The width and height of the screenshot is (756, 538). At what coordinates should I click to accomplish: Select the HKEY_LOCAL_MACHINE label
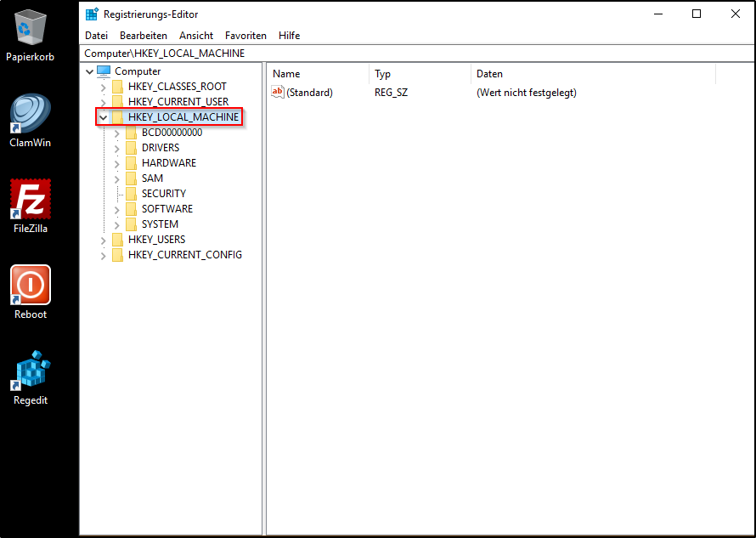click(183, 117)
